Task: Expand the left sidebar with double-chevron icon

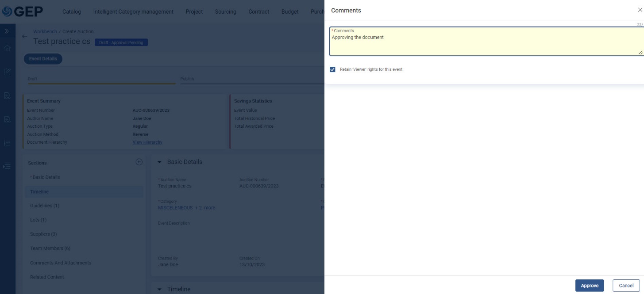Action: point(7,31)
